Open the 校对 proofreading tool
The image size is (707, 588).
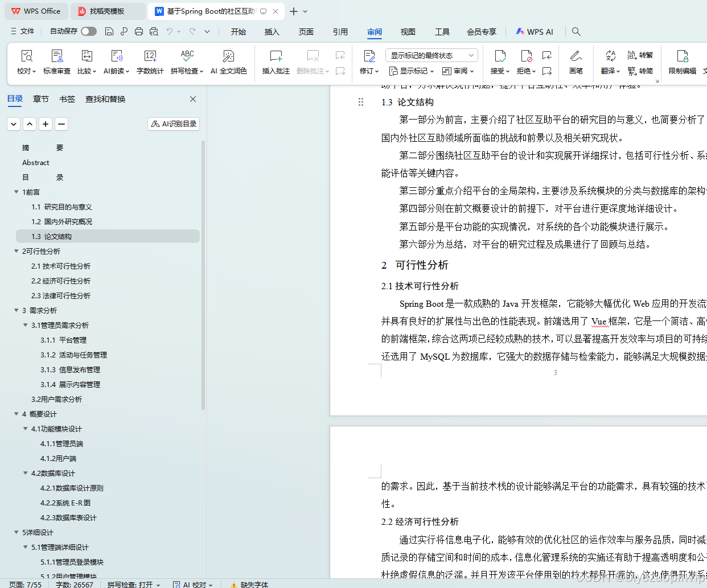(26, 62)
